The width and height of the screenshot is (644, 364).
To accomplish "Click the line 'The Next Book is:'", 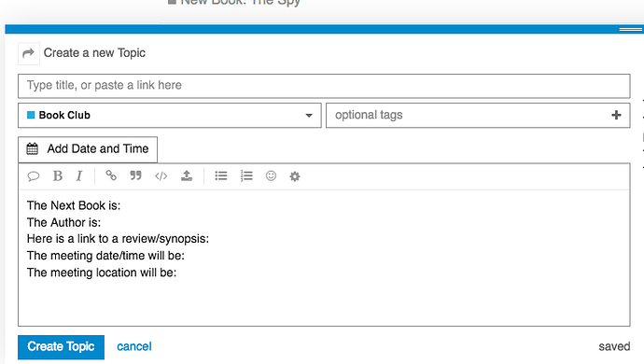I will click(x=74, y=205).
